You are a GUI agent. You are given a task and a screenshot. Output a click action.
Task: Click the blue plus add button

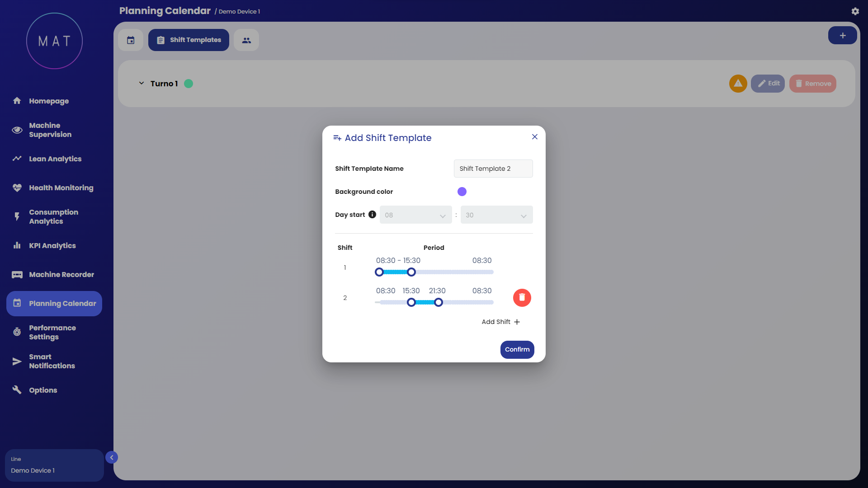pyautogui.click(x=842, y=35)
